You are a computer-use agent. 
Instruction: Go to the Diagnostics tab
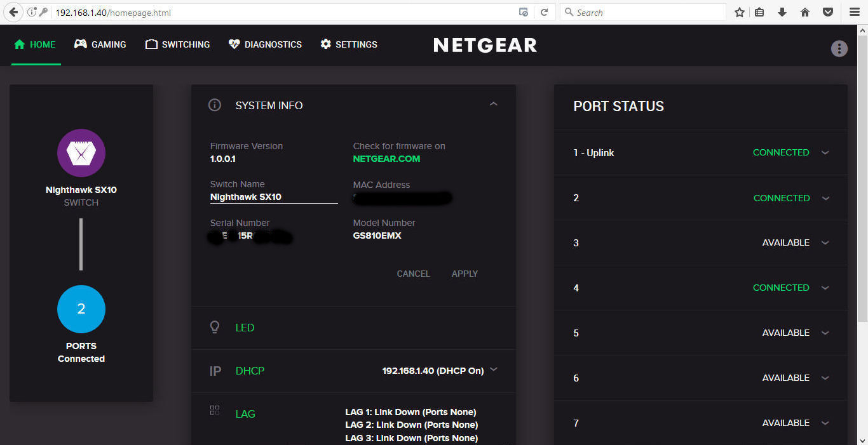click(x=265, y=44)
